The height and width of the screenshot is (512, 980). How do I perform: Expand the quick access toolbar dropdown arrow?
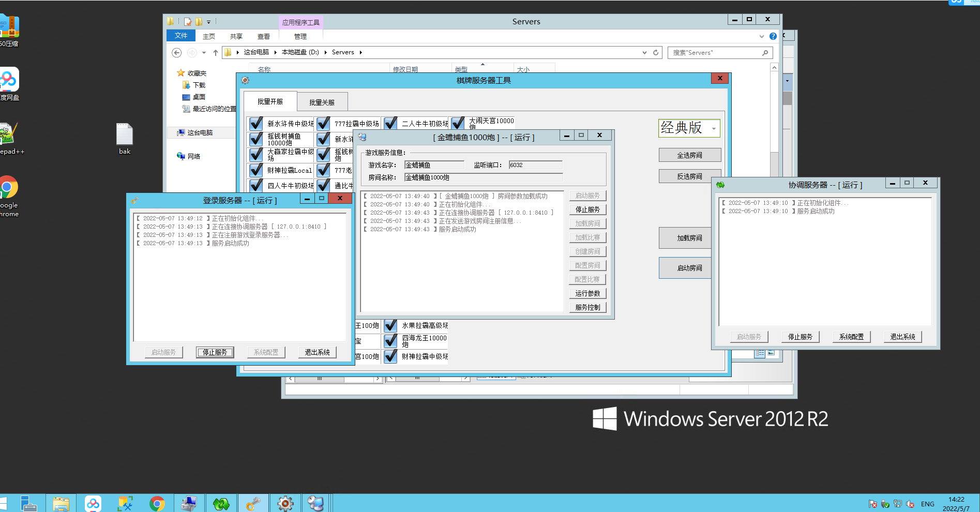(209, 22)
